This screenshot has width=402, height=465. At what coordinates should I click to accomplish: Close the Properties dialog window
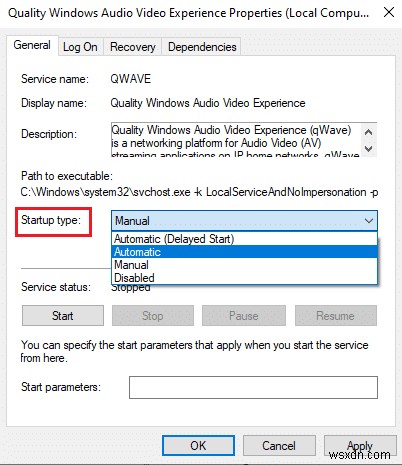click(389, 13)
